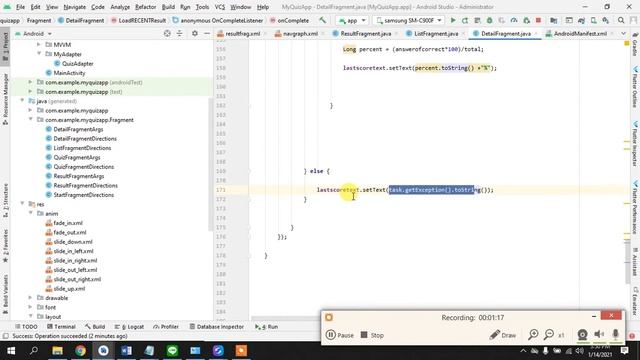Collapse the res folder
Image resolution: width=640 pixels, height=360 pixels.
22,204
